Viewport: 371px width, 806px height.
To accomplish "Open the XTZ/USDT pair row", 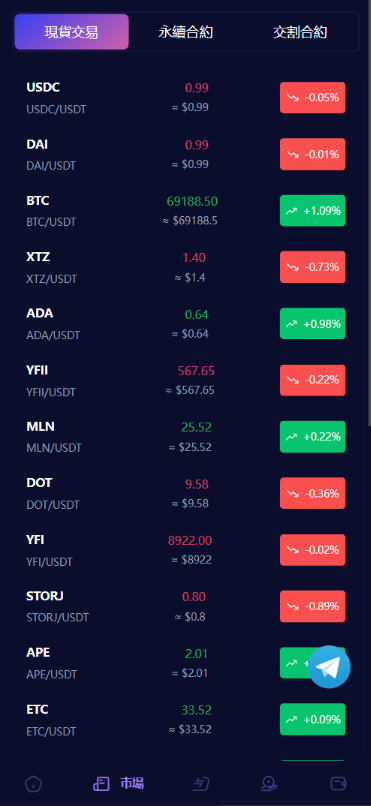I will [x=186, y=267].
